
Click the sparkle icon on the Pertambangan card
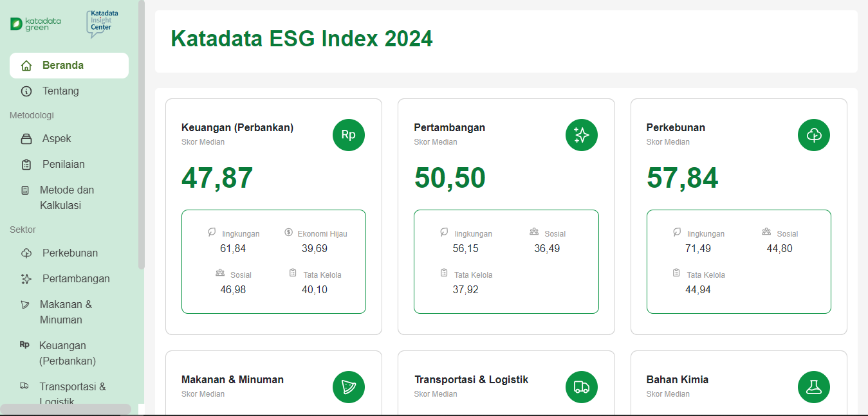click(x=581, y=135)
